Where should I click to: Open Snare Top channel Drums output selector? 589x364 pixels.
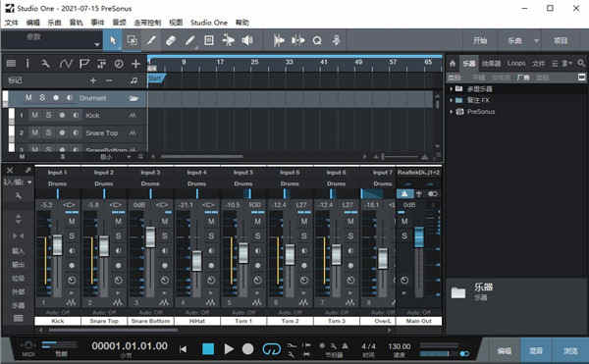click(x=104, y=183)
